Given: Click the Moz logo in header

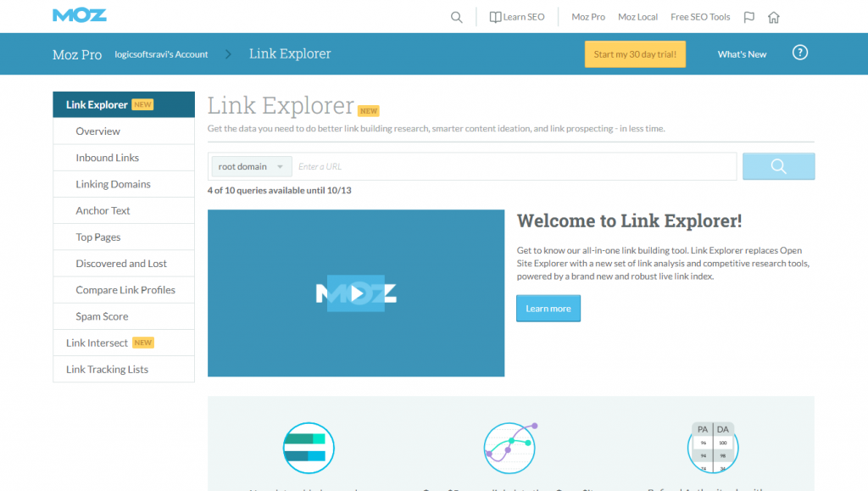Looking at the screenshot, I should point(79,15).
